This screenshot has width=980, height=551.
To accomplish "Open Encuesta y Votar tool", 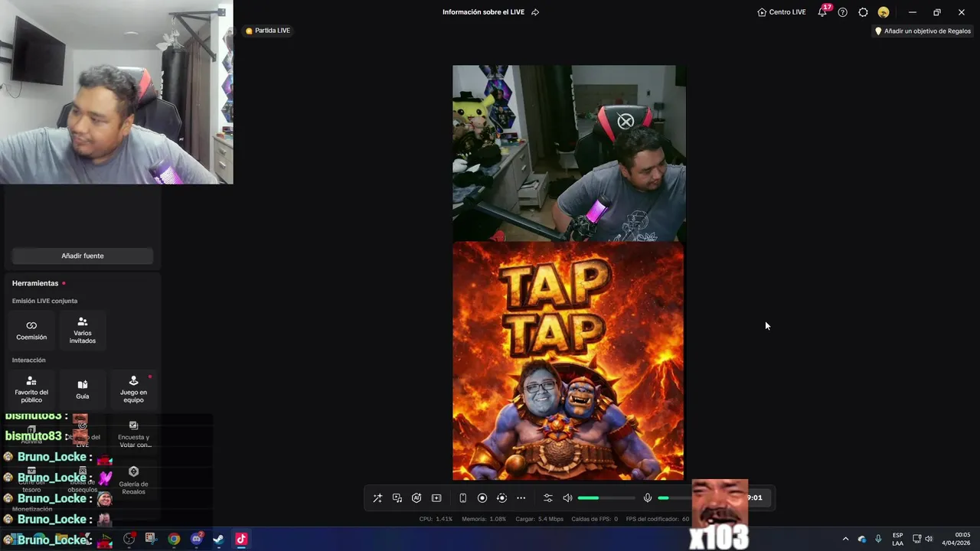I will coord(133,435).
